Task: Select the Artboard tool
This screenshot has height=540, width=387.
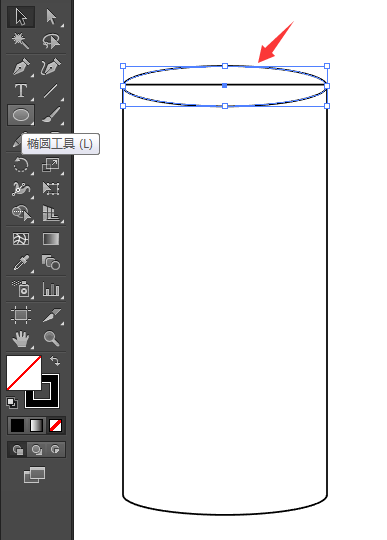Action: (21, 315)
